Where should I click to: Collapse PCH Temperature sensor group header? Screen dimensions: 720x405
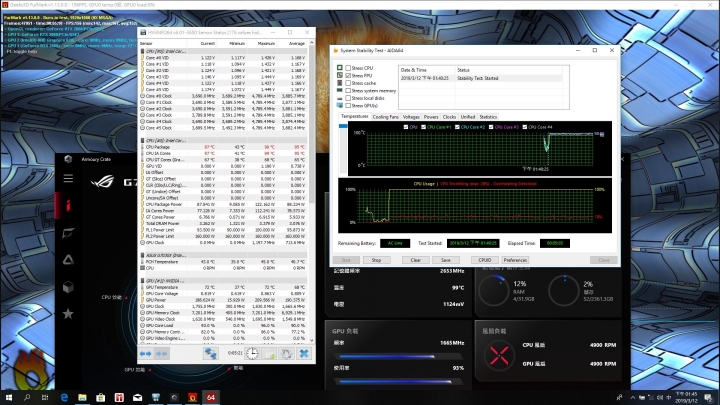click(224, 255)
